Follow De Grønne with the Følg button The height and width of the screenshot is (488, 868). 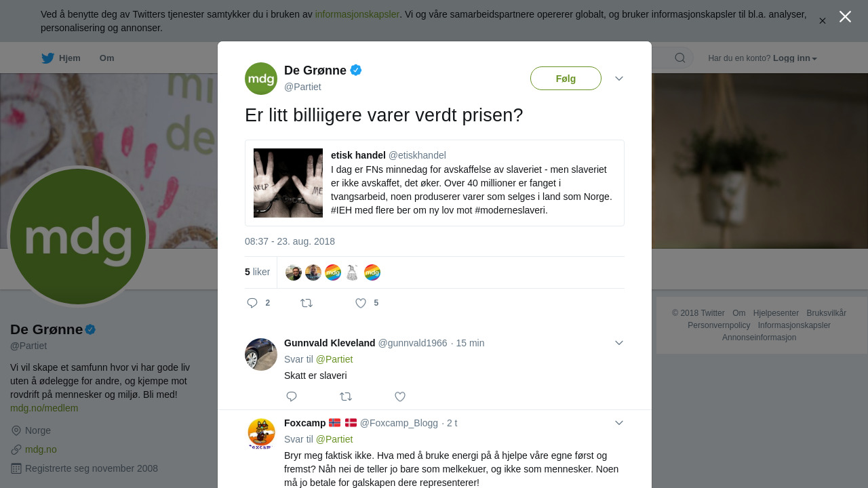(566, 79)
